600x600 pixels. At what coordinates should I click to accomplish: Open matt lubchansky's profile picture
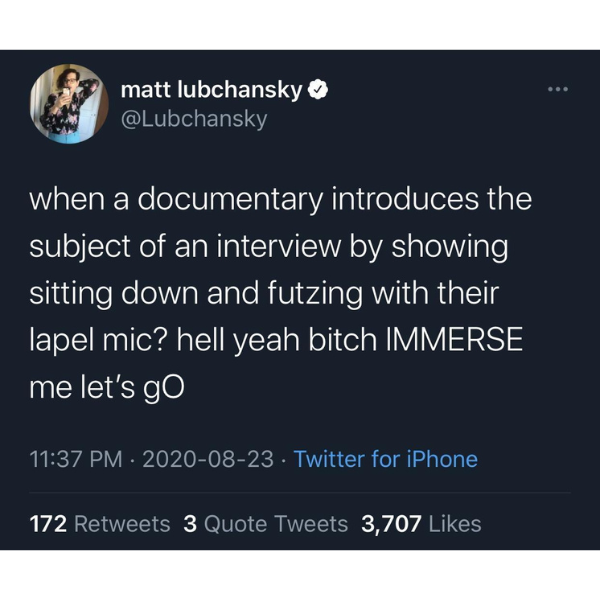[69, 104]
